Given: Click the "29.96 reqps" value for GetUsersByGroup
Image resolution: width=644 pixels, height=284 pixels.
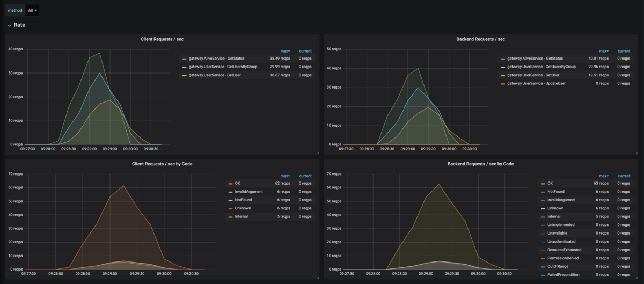Looking at the screenshot, I should [598, 67].
